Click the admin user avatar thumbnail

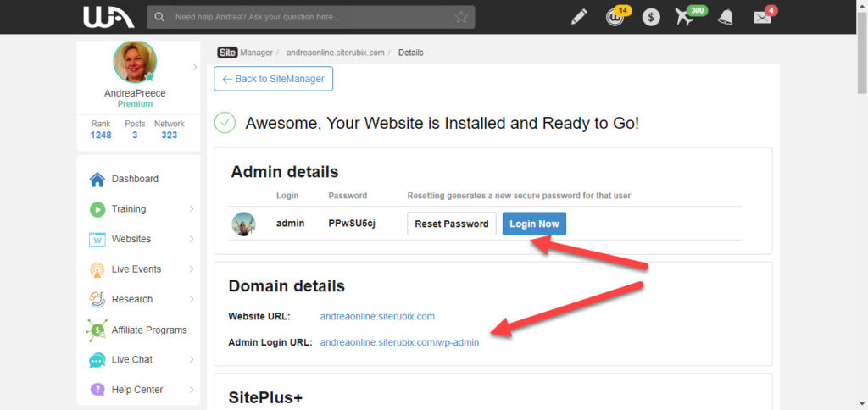(243, 224)
